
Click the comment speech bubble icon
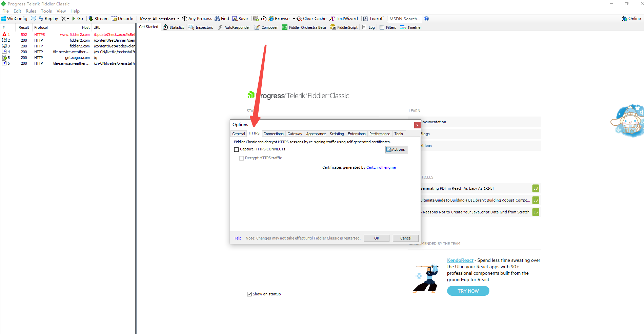(x=33, y=19)
